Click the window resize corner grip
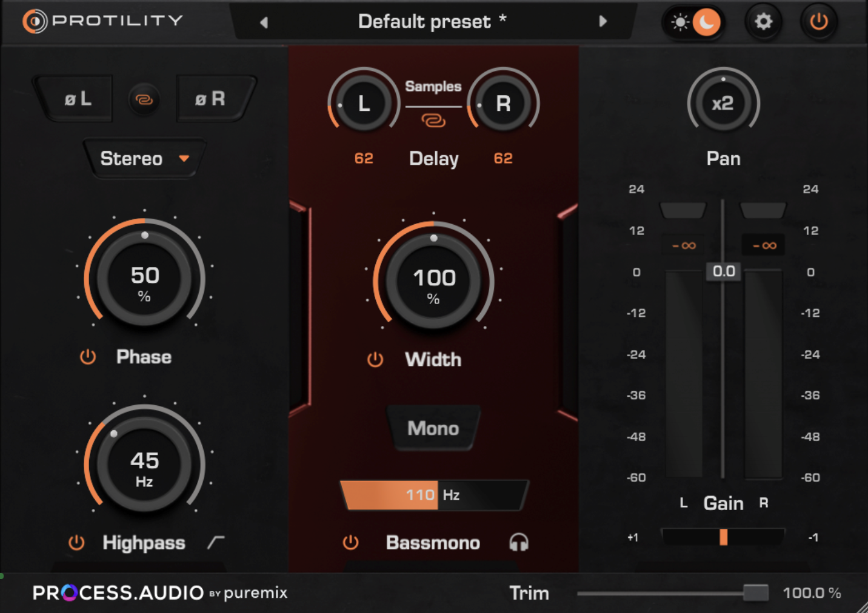This screenshot has height=613, width=868. 861,607
